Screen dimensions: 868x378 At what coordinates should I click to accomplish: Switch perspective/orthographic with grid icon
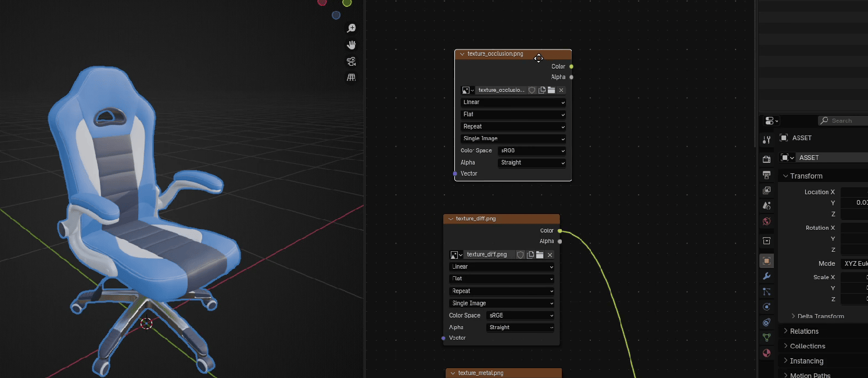(x=351, y=78)
